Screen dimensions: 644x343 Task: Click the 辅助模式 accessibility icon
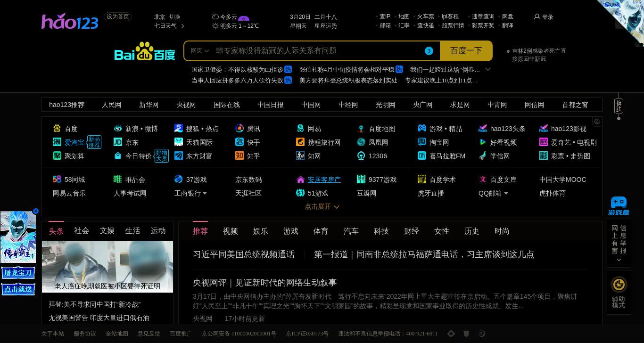(x=619, y=285)
